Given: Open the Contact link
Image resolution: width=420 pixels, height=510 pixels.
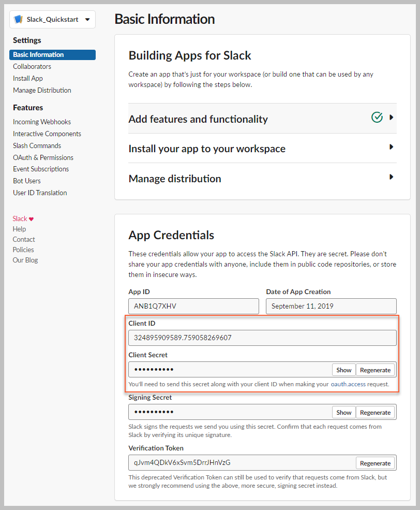Looking at the screenshot, I should pyautogui.click(x=24, y=239).
